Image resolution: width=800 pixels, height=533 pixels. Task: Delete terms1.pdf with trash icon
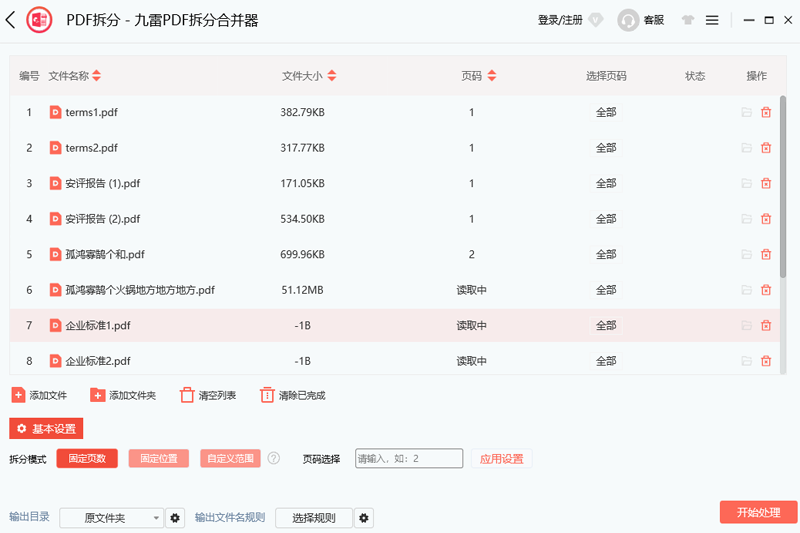tap(766, 112)
